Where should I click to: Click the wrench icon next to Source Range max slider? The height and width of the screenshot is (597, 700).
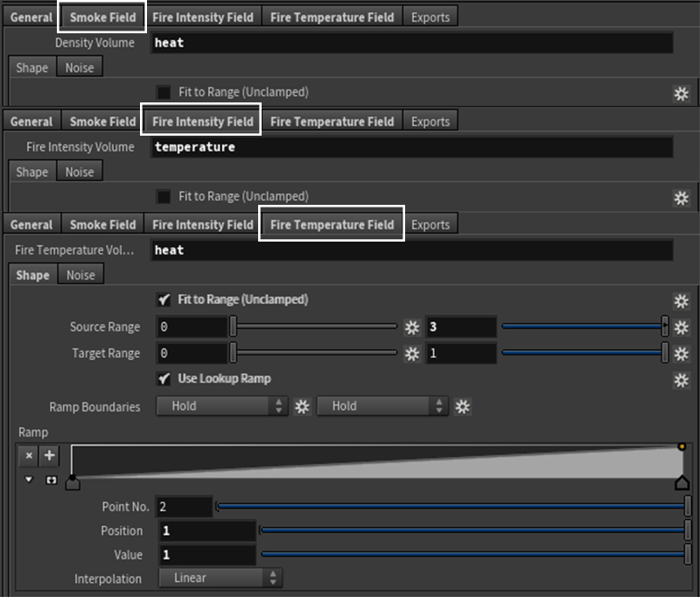pyautogui.click(x=682, y=327)
